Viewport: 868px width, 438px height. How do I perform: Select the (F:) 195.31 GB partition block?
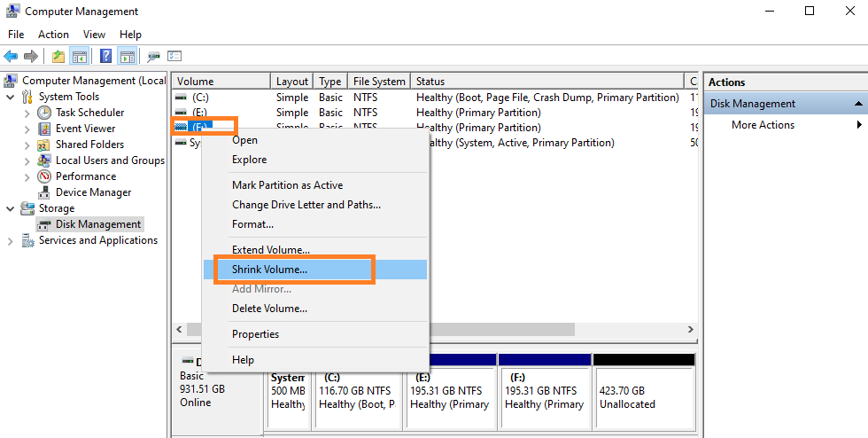(x=545, y=391)
